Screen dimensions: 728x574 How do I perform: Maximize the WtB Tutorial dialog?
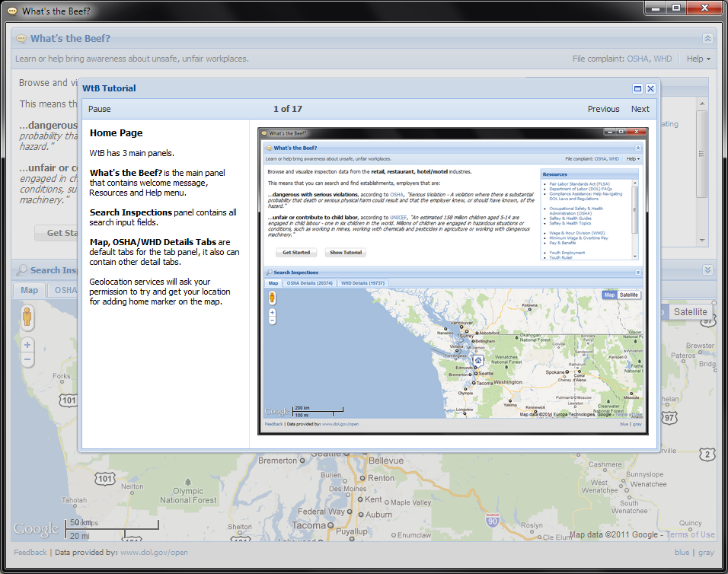tap(637, 88)
